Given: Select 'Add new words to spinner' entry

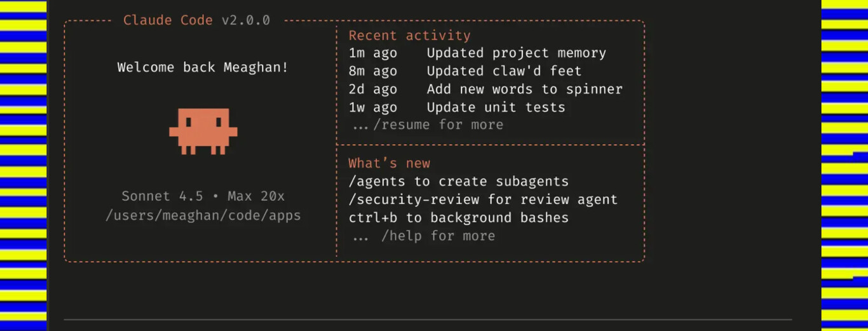Looking at the screenshot, I should point(525,89).
